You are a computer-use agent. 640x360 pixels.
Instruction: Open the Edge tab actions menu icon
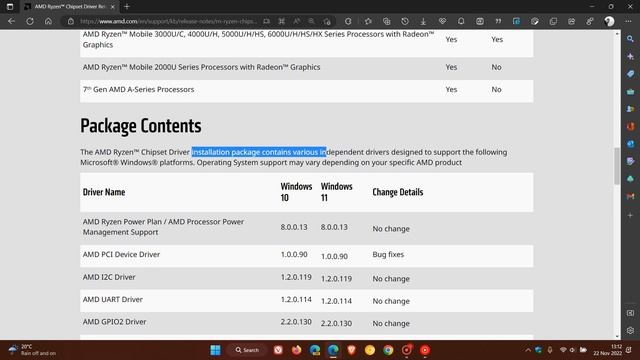tap(10, 7)
